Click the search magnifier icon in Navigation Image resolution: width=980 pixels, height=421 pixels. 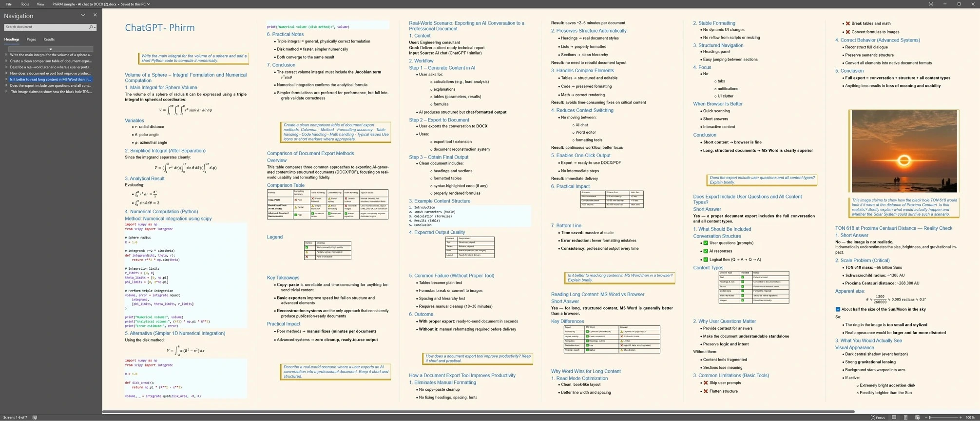click(91, 27)
